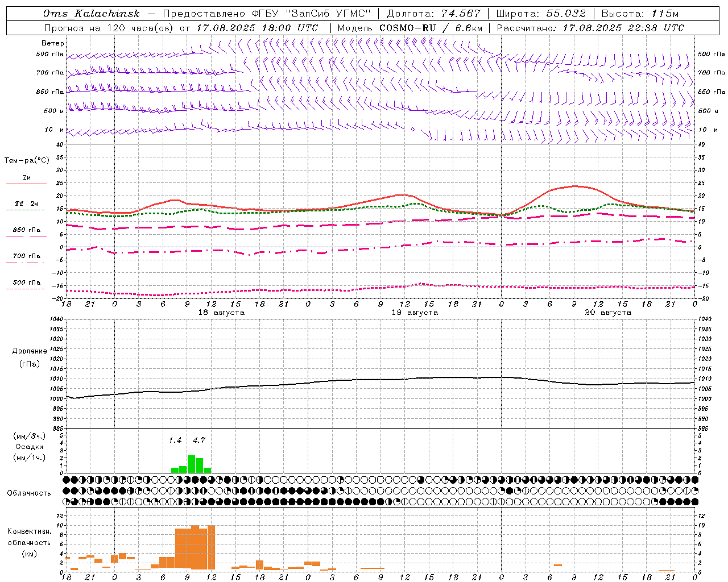Click the model name COSMO-RU / 6.6км

[x=431, y=28]
